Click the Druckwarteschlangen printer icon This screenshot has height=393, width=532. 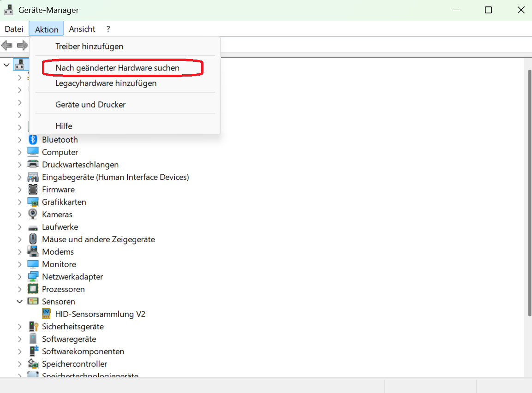33,164
